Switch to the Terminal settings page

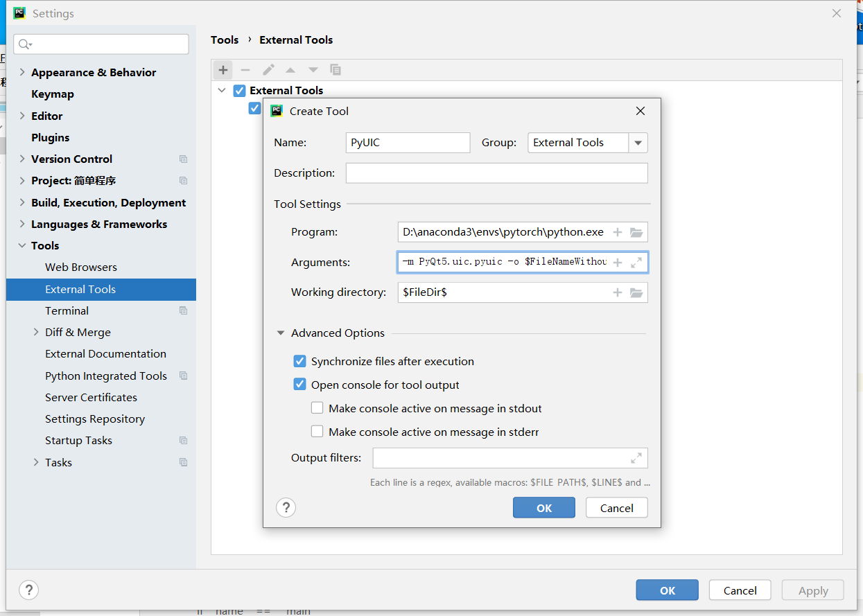67,310
